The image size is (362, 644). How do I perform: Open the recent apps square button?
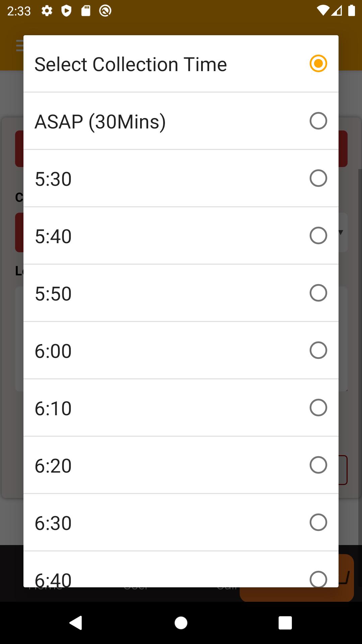tap(285, 623)
